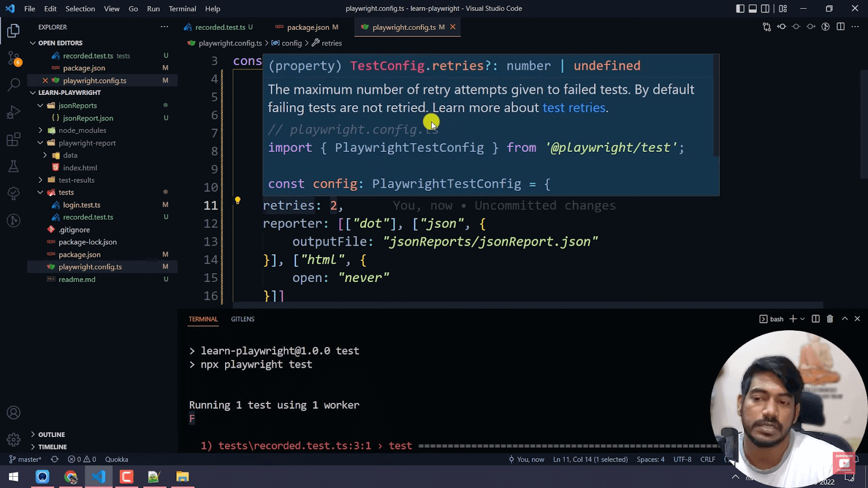Open the Run and Debug view
Screen dimensions: 868x488
[14, 112]
